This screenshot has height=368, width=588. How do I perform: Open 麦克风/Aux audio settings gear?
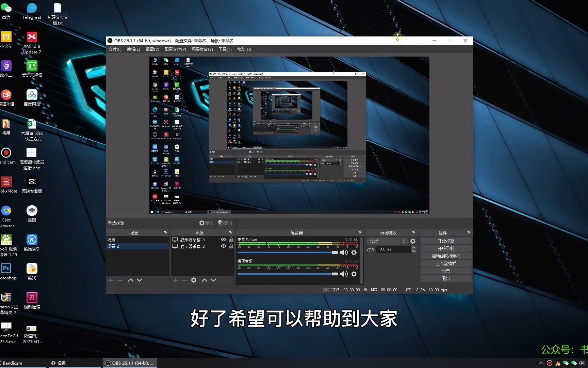[x=354, y=252]
